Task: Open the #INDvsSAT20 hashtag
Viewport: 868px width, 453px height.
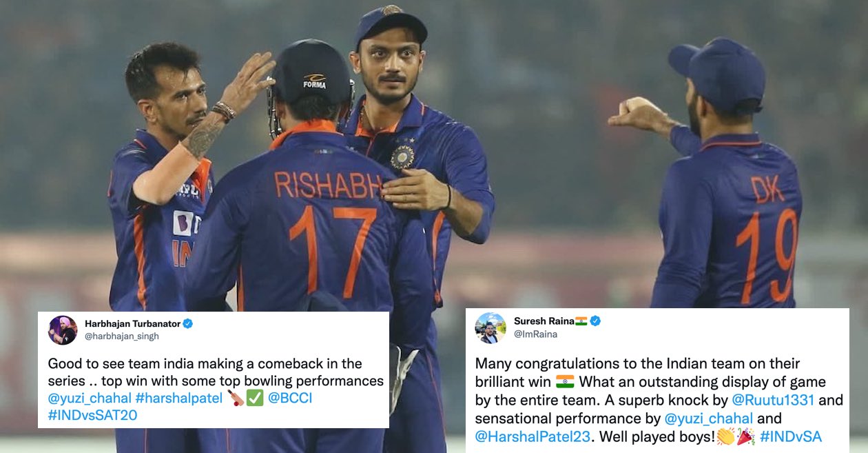Action: 92,416
